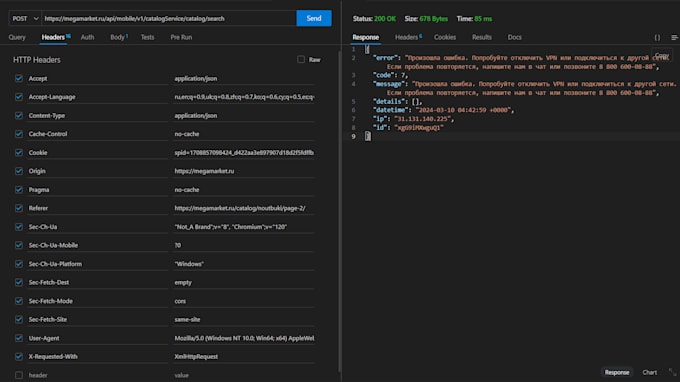Uncheck the Cookie header
The height and width of the screenshot is (382, 680).
click(19, 153)
